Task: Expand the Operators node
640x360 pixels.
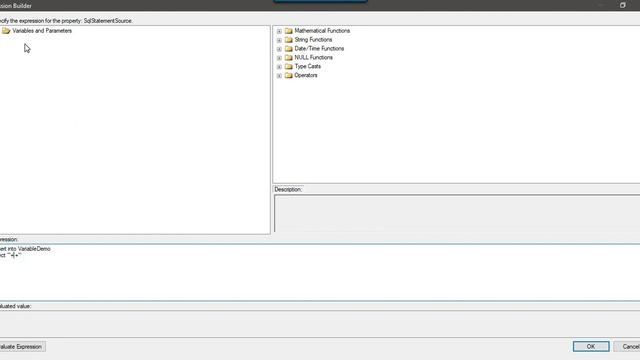Action: click(279, 76)
